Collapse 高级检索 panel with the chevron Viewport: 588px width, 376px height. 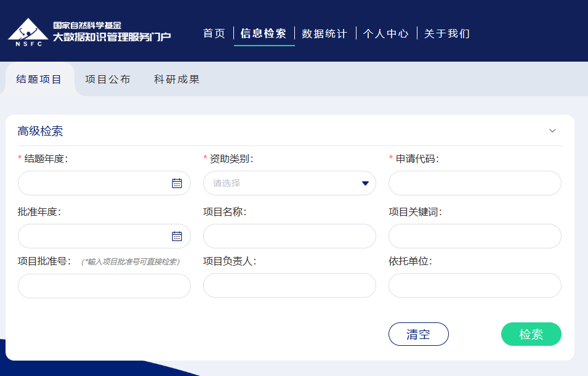click(552, 131)
